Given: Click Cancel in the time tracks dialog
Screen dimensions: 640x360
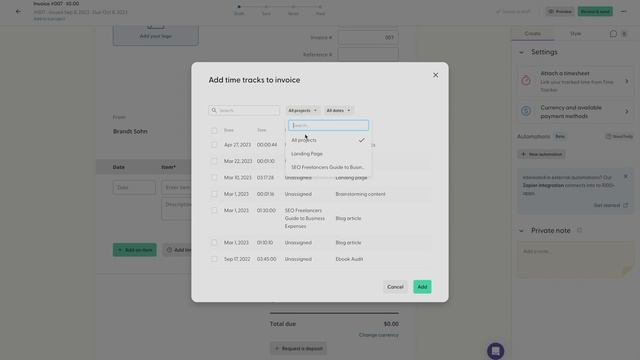Looking at the screenshot, I should 395,287.
